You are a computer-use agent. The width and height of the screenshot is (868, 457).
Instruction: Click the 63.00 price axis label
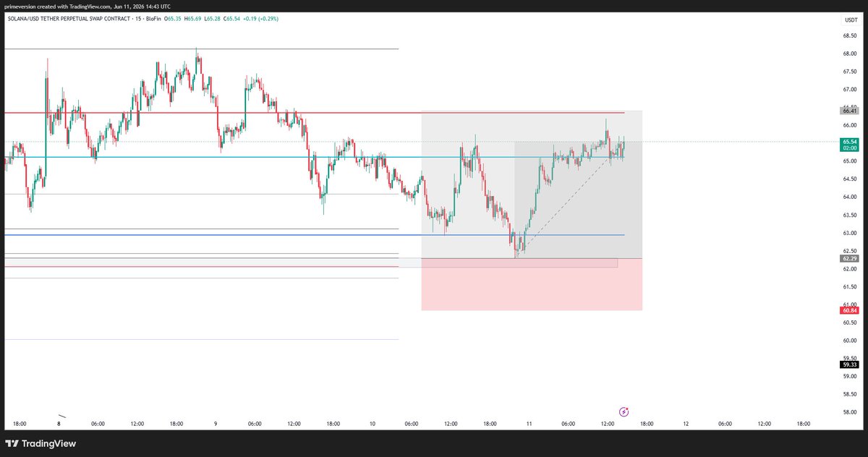(x=850, y=233)
